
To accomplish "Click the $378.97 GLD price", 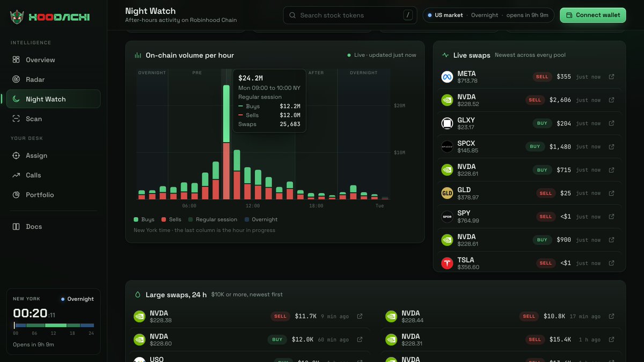I will (x=468, y=197).
